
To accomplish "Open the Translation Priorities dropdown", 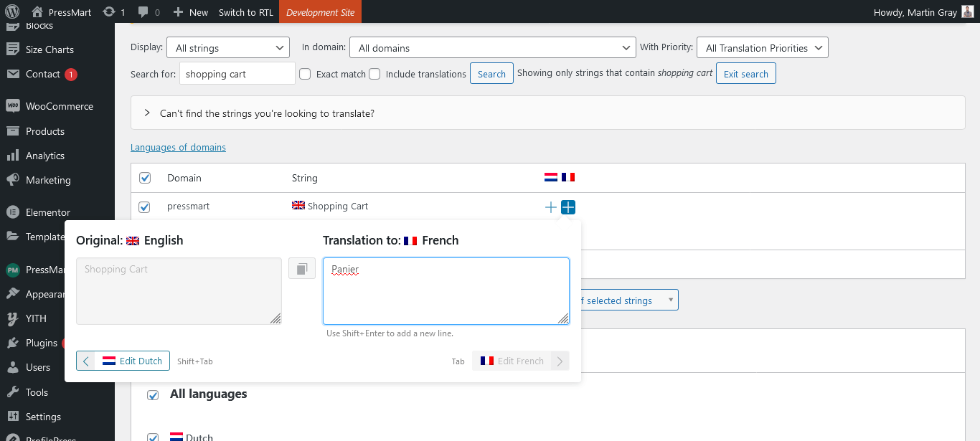I will pos(762,48).
